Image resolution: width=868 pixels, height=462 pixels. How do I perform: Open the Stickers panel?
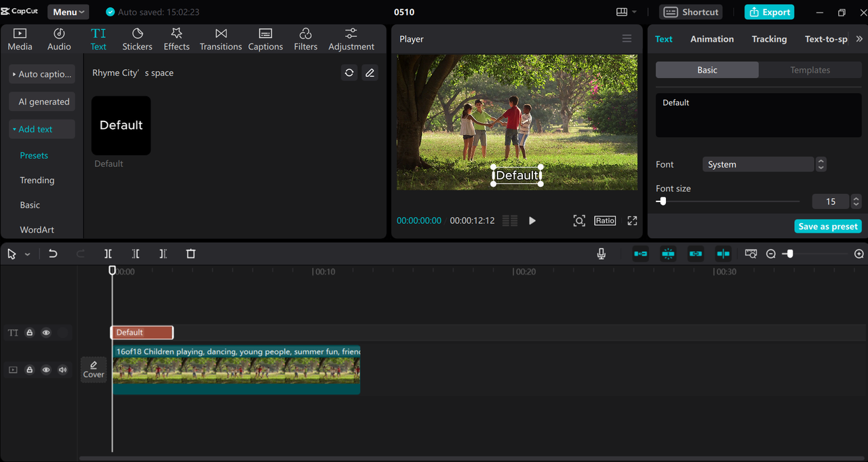137,39
